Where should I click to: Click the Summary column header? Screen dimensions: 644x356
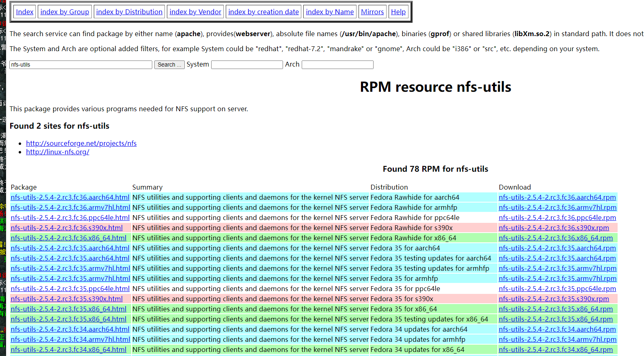coord(147,187)
